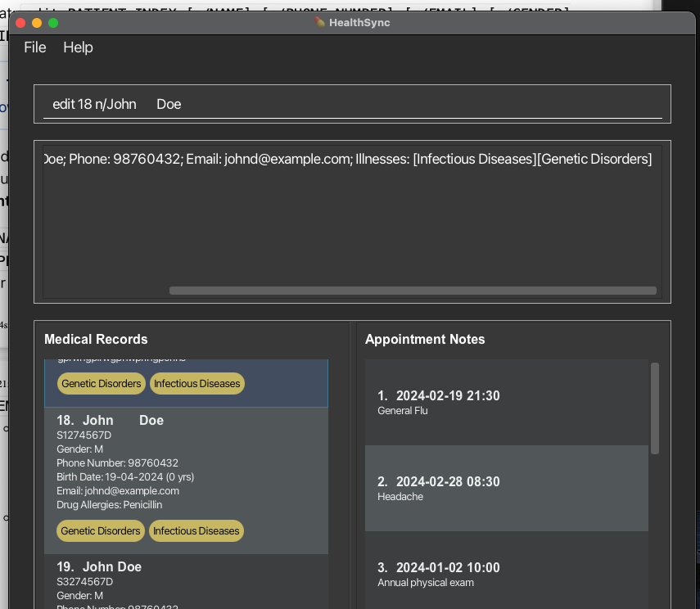Click the result display horizontal scrollbar
The height and width of the screenshot is (609, 700).
413,291
